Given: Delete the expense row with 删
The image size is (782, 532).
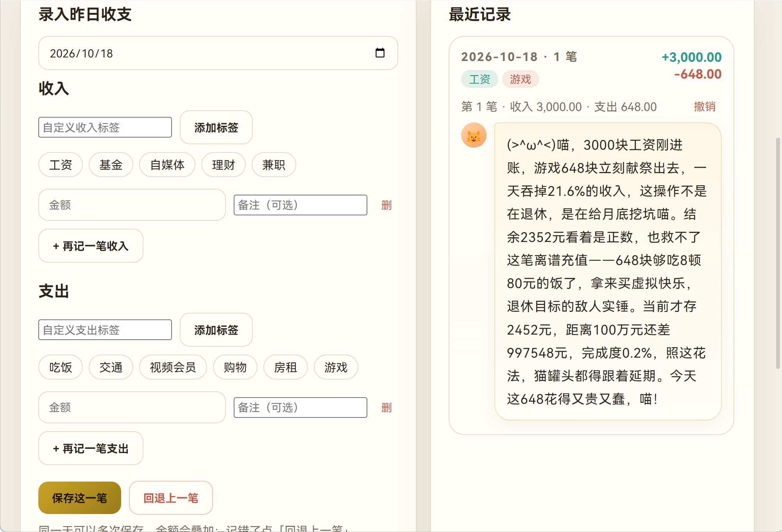Looking at the screenshot, I should (x=387, y=407).
